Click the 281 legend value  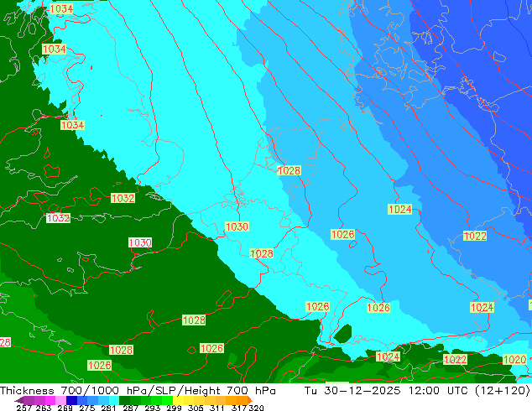[108, 408]
